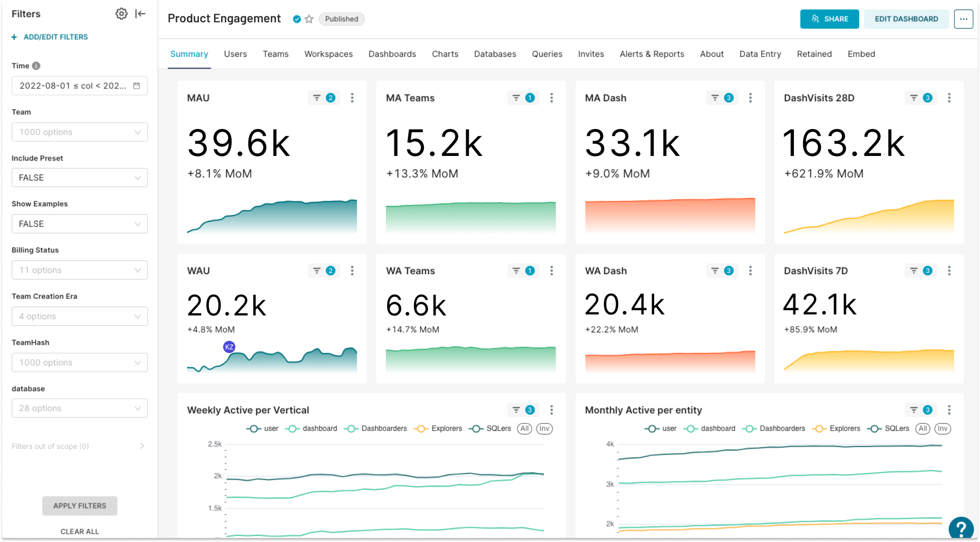
Task: Expand the Billing Status dropdown
Action: click(x=80, y=270)
